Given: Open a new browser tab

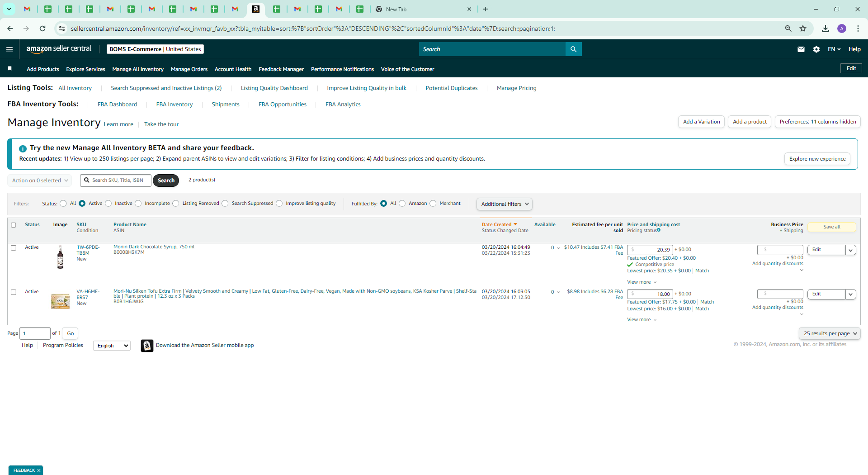Looking at the screenshot, I should [x=486, y=9].
